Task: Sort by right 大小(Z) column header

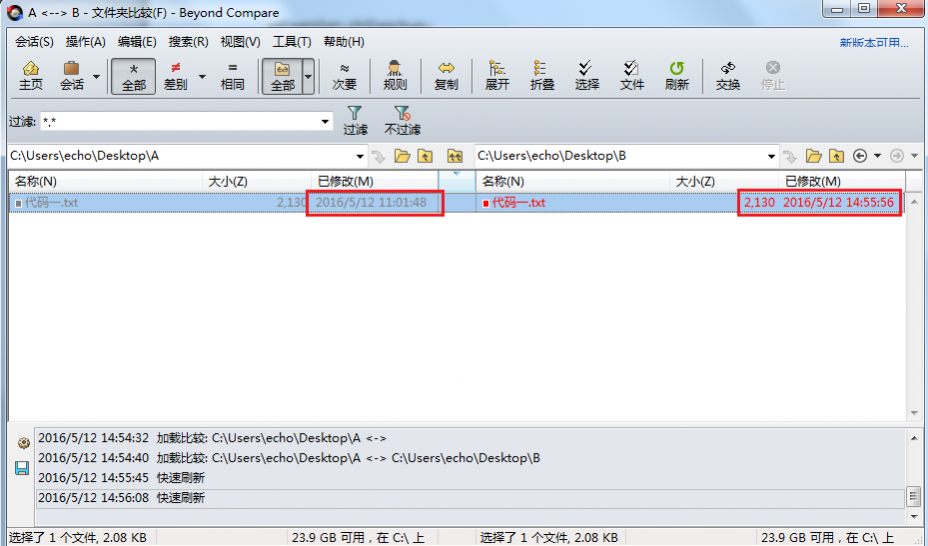Action: pos(724,181)
